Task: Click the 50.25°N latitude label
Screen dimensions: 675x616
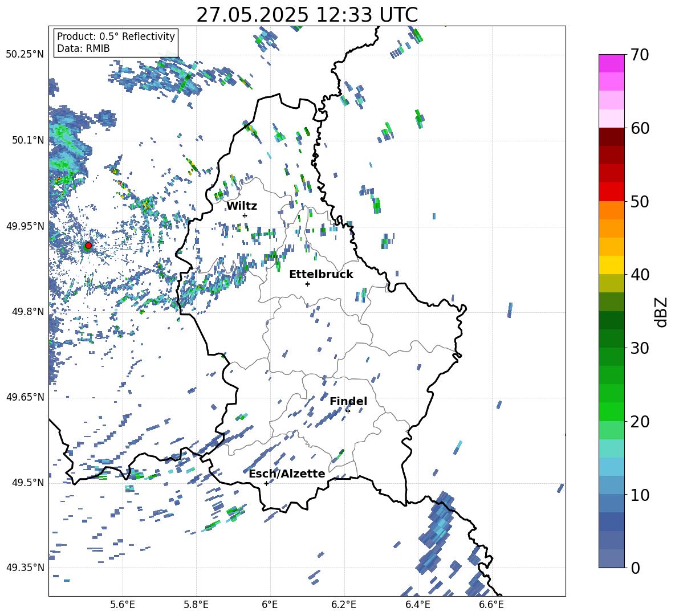Action: point(25,55)
